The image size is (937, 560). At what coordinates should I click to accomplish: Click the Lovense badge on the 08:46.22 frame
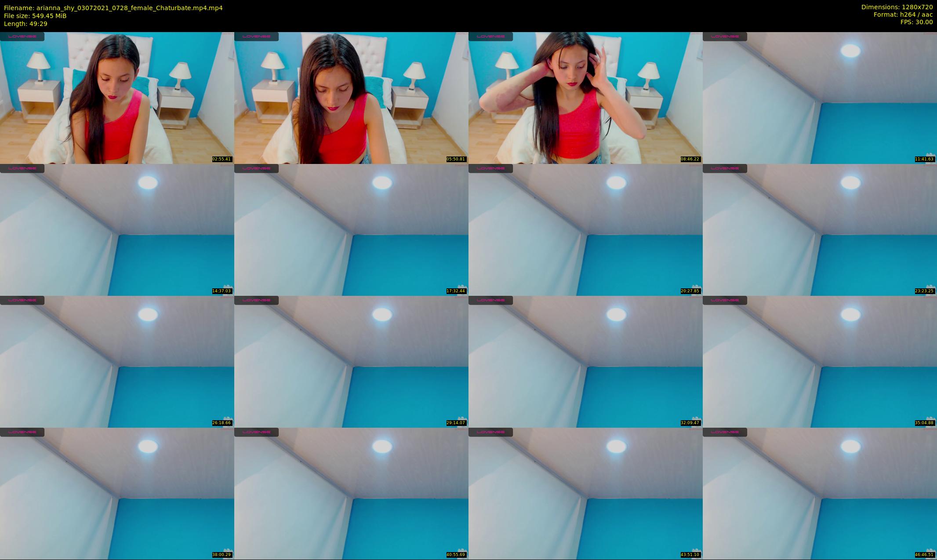pyautogui.click(x=490, y=36)
